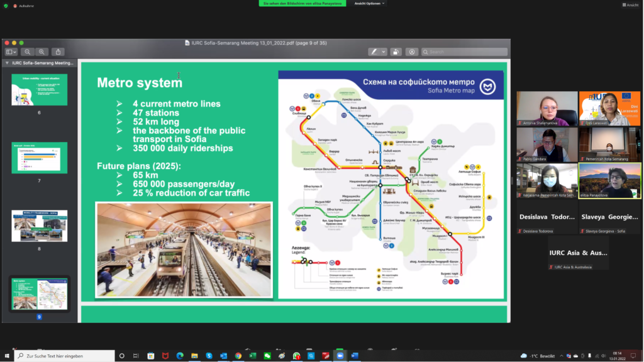Click the rotate page icon

coord(396,52)
